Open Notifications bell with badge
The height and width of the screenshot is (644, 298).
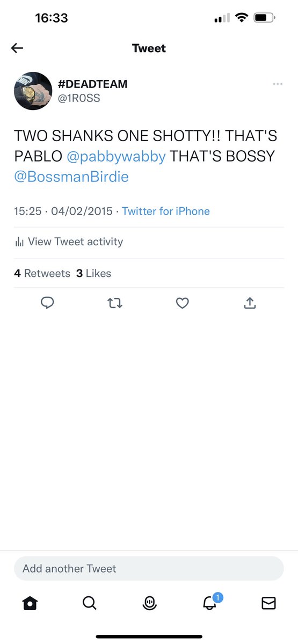(x=210, y=602)
